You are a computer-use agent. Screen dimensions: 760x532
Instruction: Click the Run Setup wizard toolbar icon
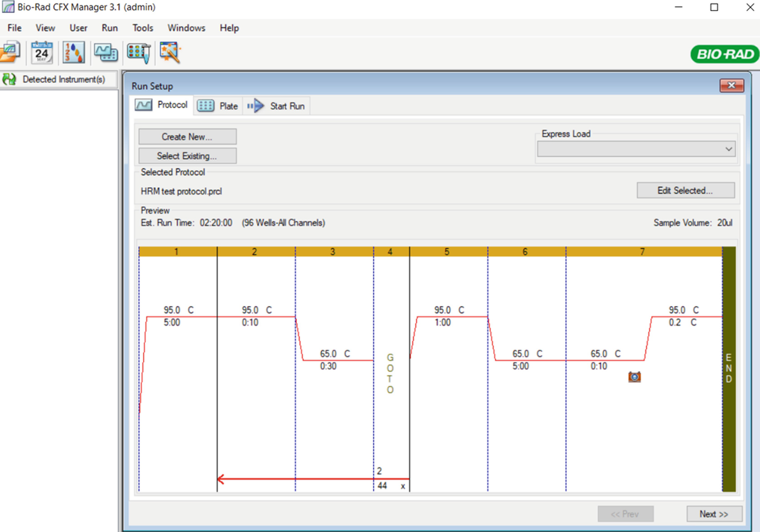point(170,52)
